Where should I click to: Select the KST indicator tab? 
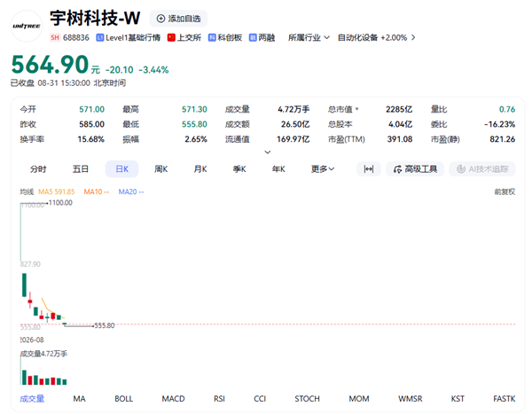458,399
